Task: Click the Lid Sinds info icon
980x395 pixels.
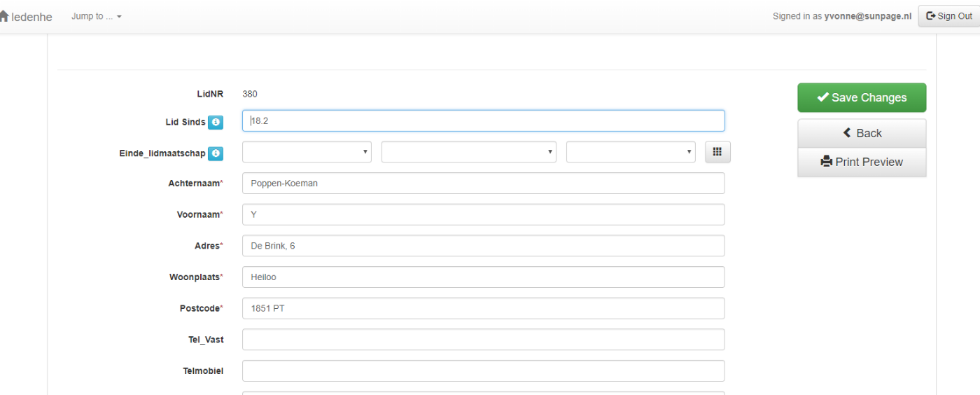Action: (216, 122)
